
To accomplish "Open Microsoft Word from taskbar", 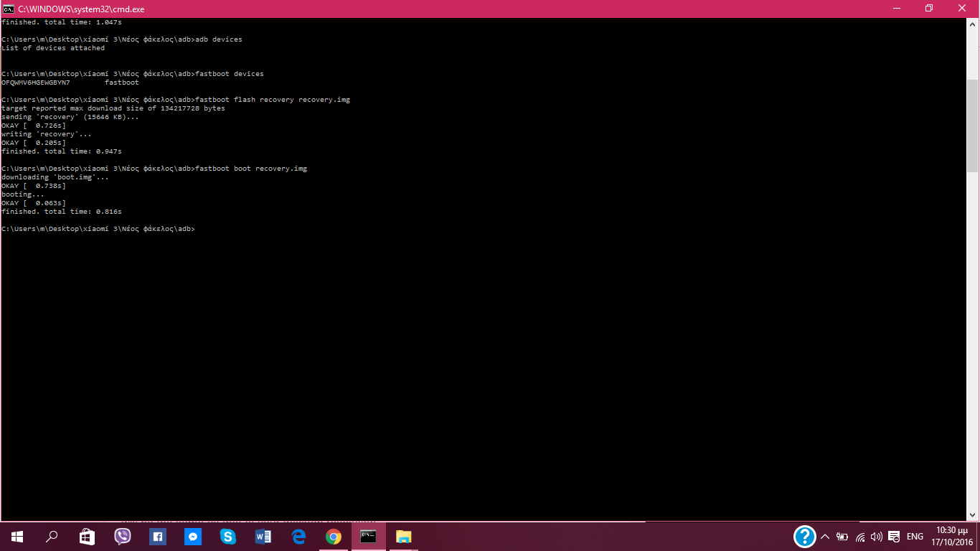I will [x=263, y=536].
